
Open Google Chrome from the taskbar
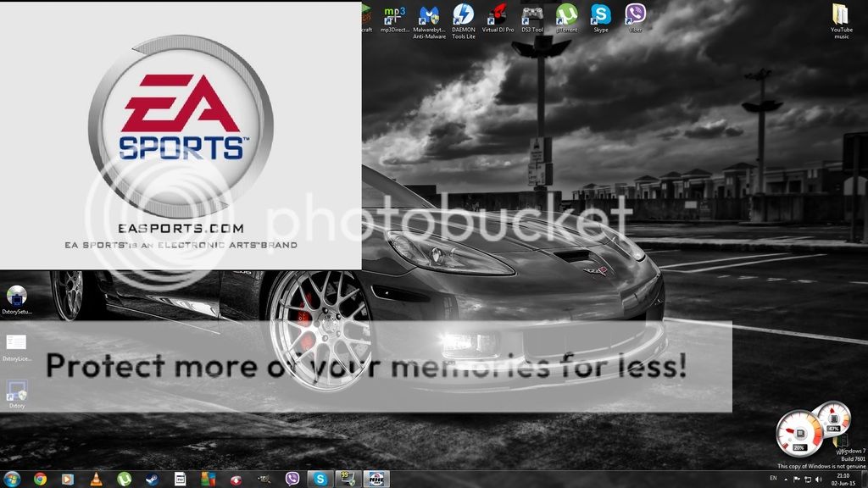[x=40, y=479]
